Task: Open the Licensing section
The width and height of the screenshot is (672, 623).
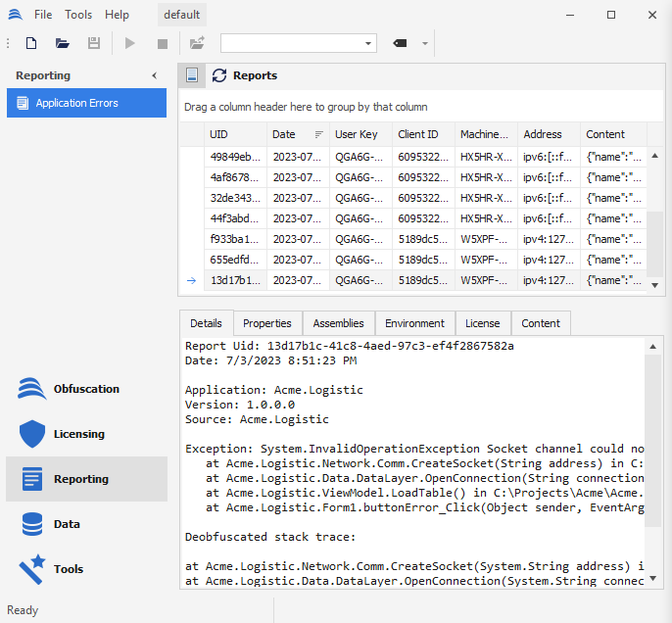Action: pos(78,434)
